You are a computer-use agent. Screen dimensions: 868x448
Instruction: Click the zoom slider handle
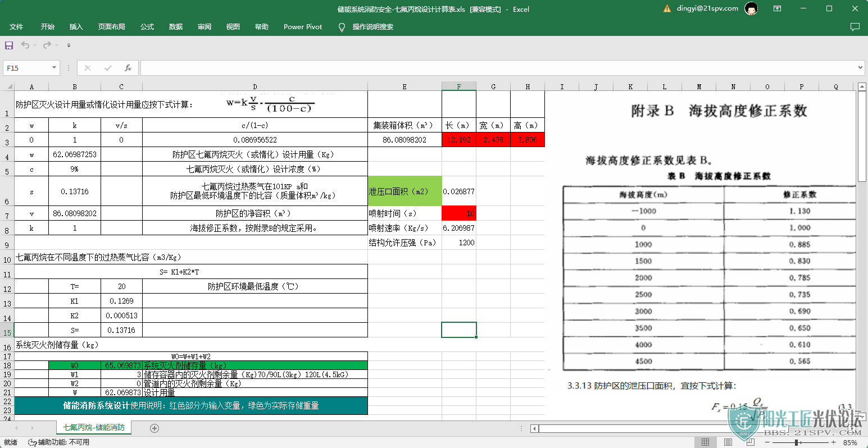point(797,442)
